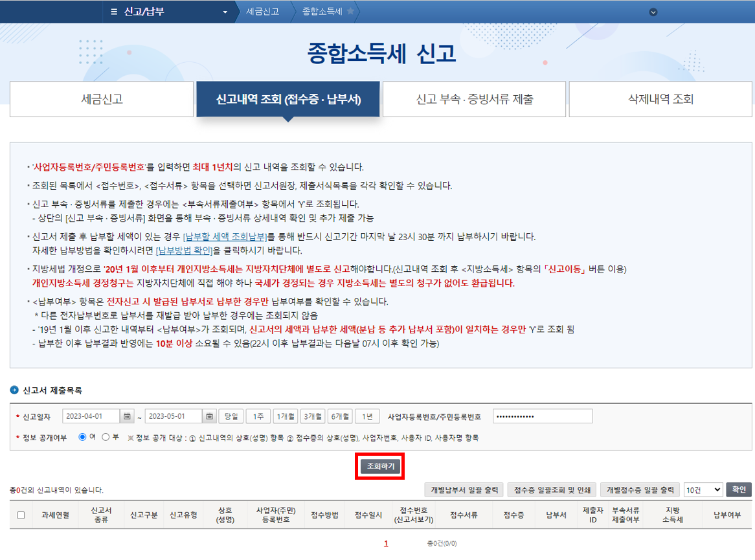Open the 삭제내역 조회 tab
The image size is (755, 560).
(x=660, y=99)
